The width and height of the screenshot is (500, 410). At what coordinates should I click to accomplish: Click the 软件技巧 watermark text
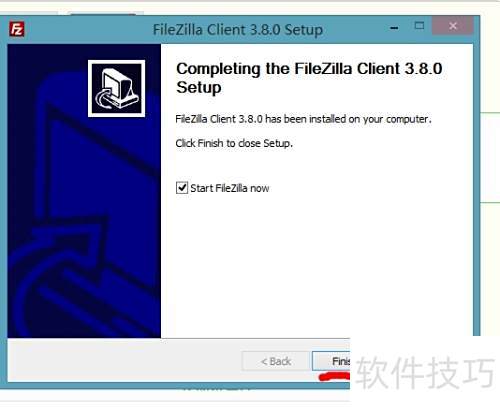point(425,372)
